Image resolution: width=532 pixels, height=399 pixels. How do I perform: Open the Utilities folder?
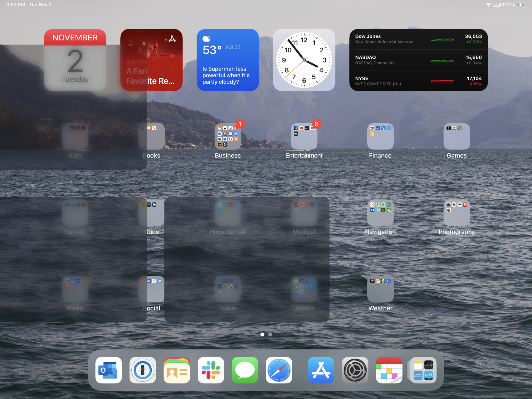pos(304,289)
